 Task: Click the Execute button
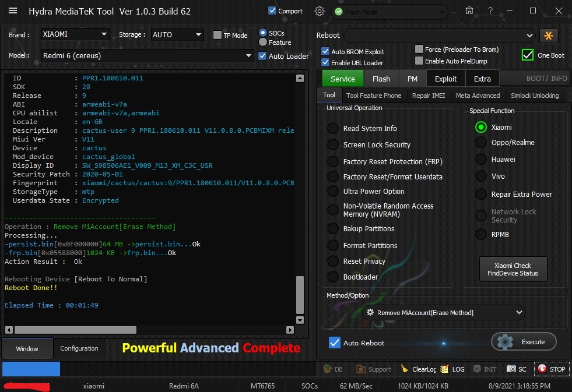point(524,342)
